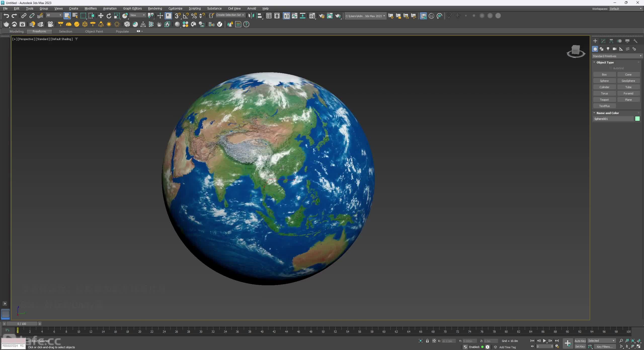Screen dimensions: 644x350
Task: Click the time slider 0 / 100 handle
Action: click(22, 324)
